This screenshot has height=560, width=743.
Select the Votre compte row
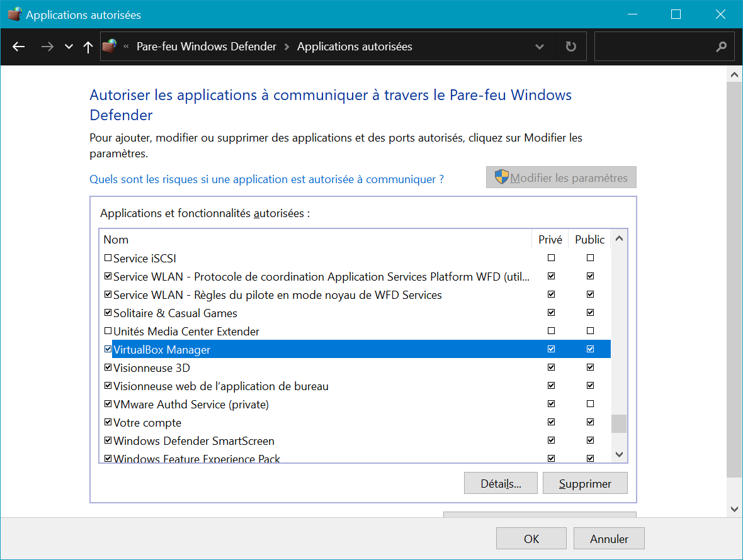pos(355,422)
